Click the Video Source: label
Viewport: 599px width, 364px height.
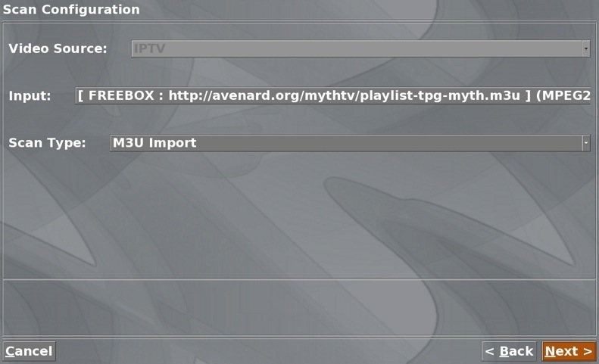[x=58, y=48]
